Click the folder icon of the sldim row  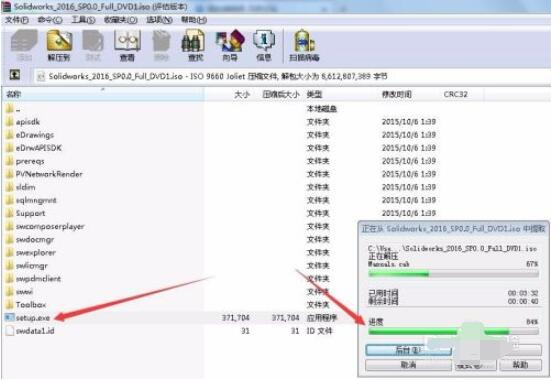(x=10, y=187)
